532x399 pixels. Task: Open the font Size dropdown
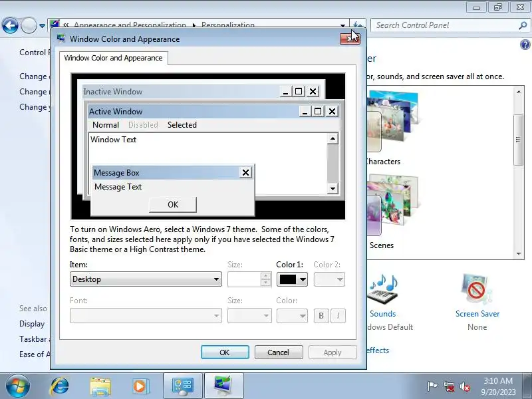[x=249, y=315]
